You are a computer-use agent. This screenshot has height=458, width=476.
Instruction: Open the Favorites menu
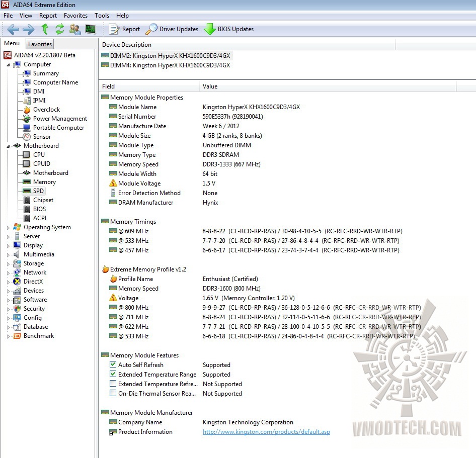(x=75, y=16)
